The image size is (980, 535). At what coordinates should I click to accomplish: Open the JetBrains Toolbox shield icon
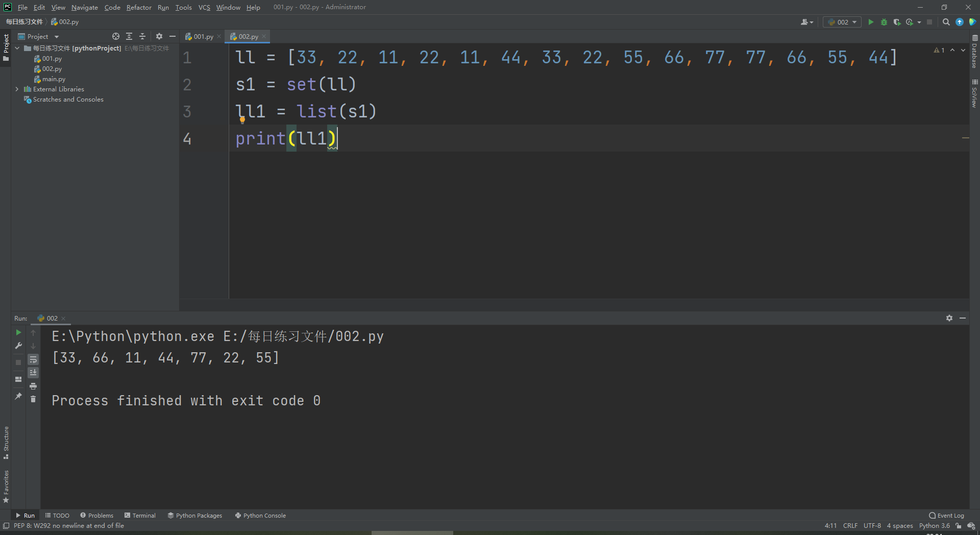972,22
